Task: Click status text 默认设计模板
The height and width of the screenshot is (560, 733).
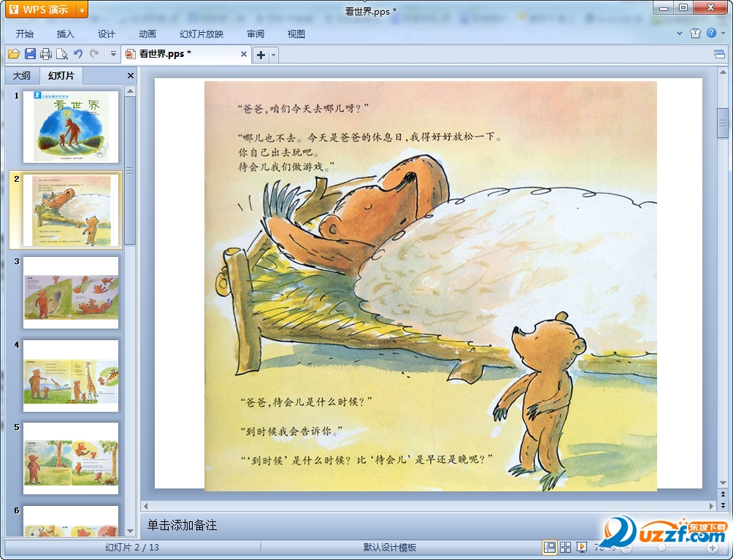Action: (x=390, y=548)
